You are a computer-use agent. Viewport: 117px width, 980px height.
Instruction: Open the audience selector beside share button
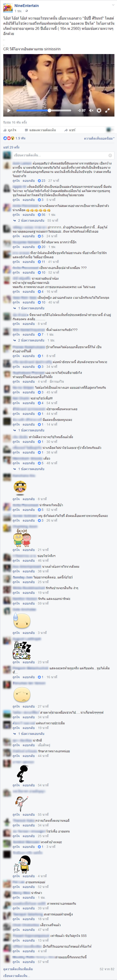click(110, 130)
